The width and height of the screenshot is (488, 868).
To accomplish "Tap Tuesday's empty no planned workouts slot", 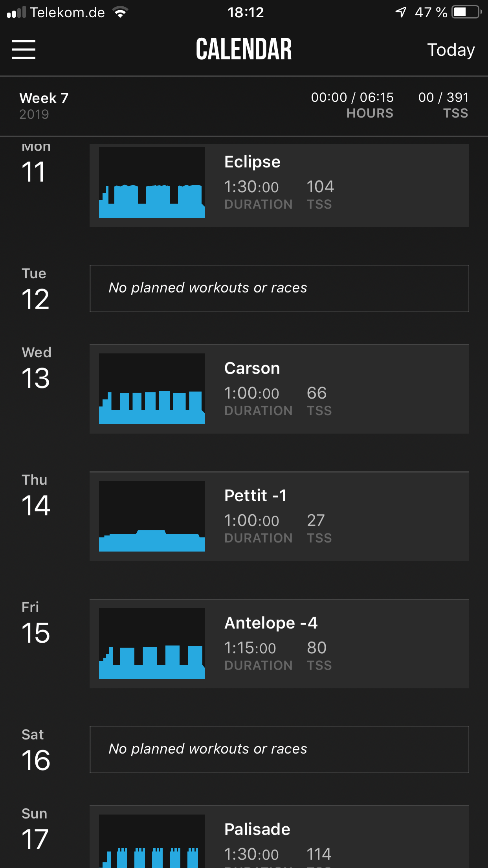I will coord(279,289).
